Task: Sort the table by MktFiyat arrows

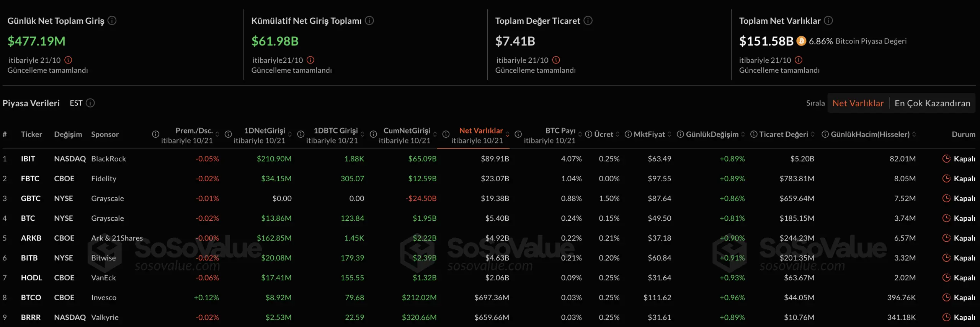Action: (670, 134)
